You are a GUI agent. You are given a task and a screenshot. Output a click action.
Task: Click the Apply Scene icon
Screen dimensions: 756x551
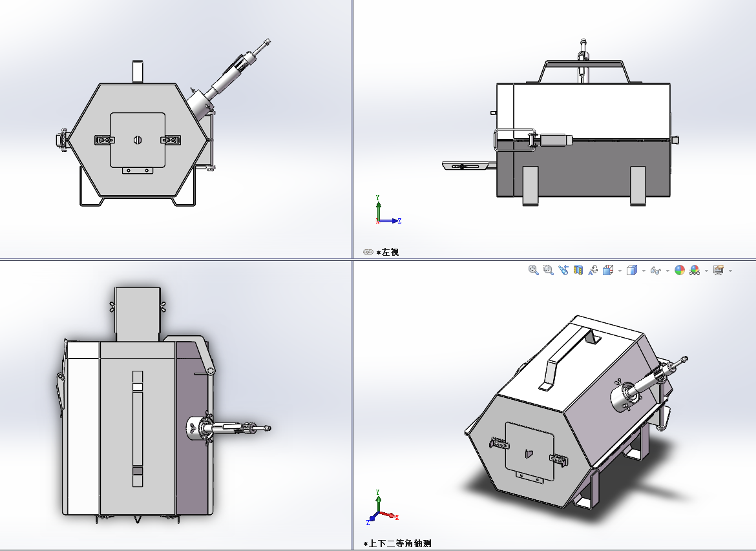(694, 270)
